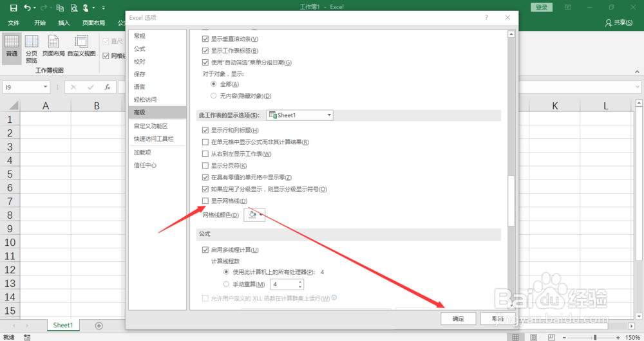Click the 登录 sign-in button

click(542, 7)
